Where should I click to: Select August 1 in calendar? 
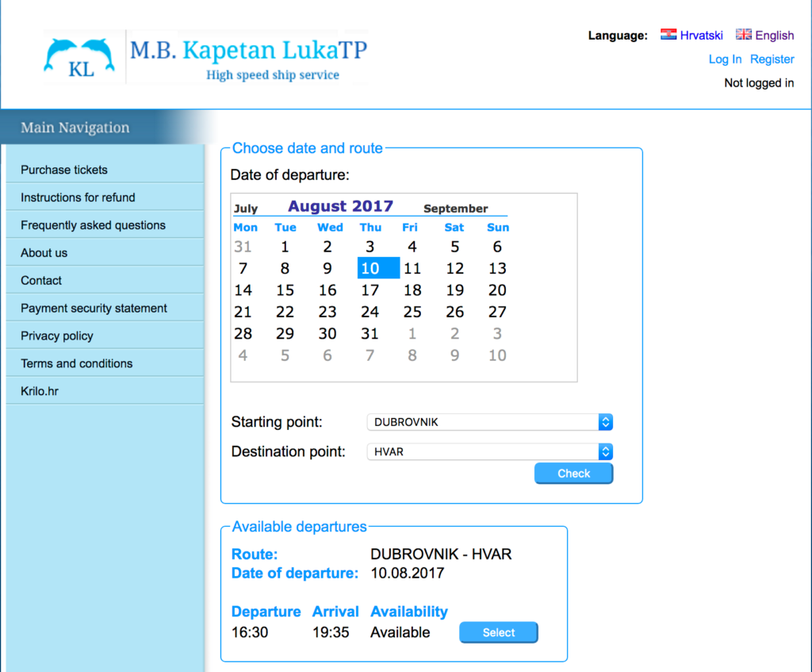pos(285,247)
